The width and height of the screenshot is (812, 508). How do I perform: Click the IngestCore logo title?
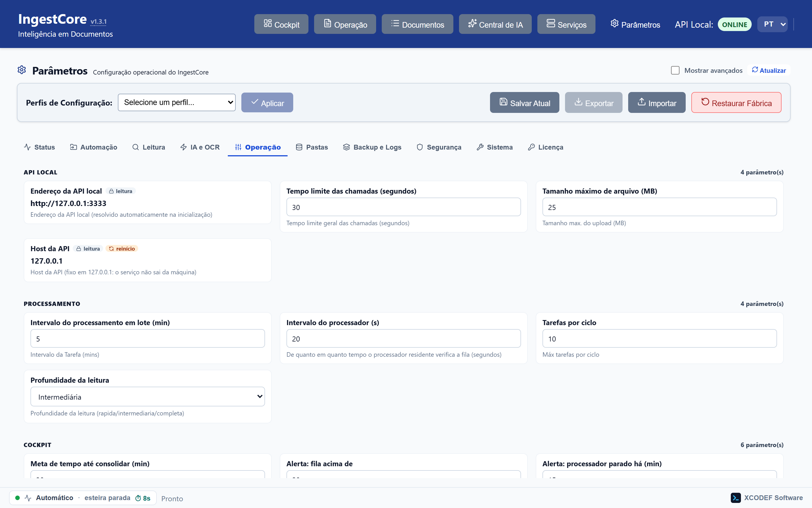52,19
